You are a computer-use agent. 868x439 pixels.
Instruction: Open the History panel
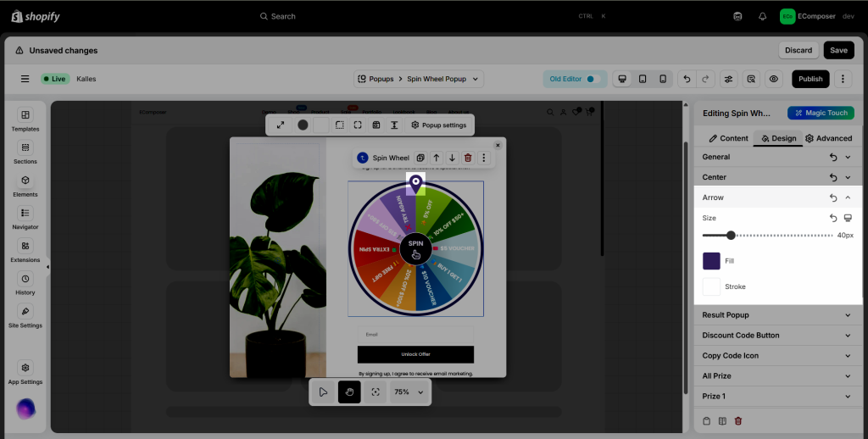25,284
